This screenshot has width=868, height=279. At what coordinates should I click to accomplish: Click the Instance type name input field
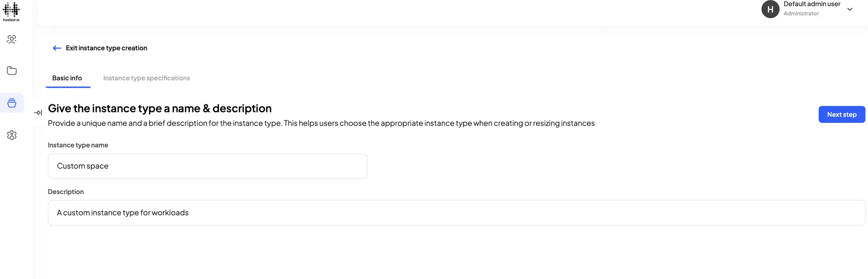(x=207, y=166)
